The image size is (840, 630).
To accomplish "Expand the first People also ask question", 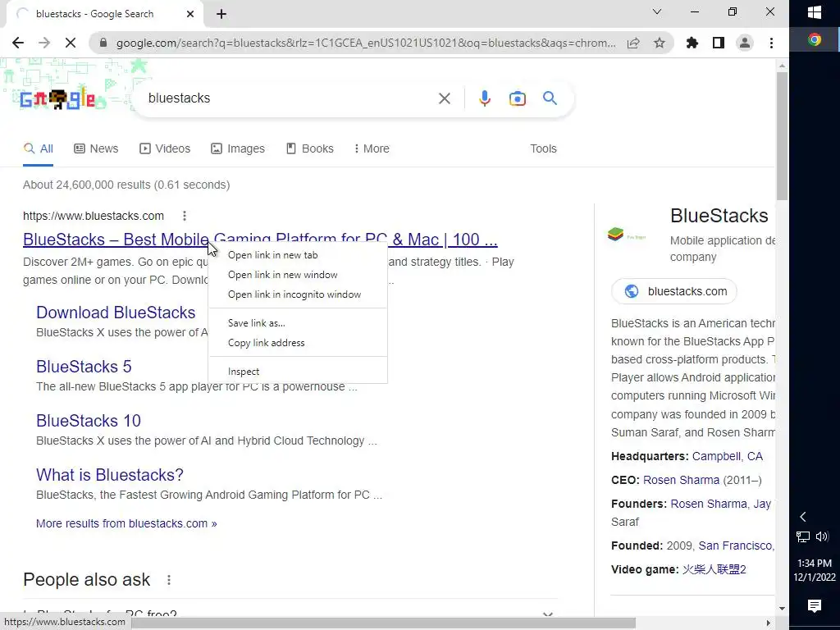I will pos(290,614).
